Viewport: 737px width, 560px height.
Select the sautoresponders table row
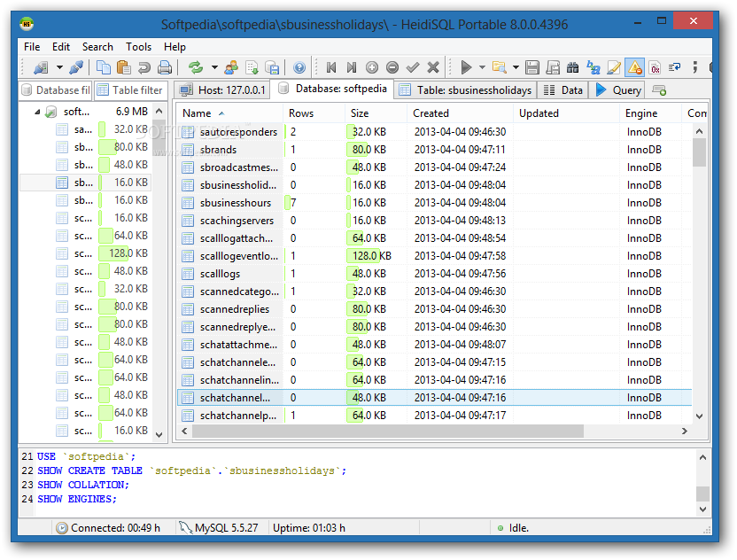pos(435,132)
